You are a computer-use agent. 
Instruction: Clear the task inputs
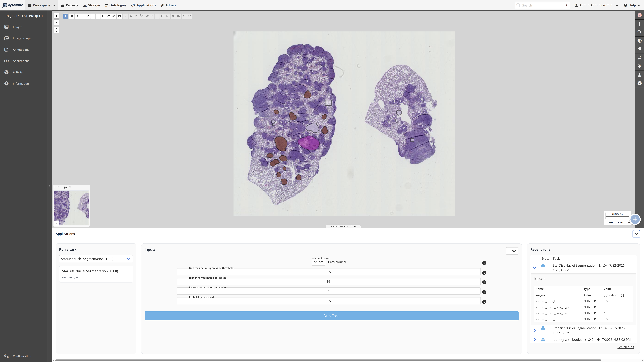pyautogui.click(x=512, y=251)
